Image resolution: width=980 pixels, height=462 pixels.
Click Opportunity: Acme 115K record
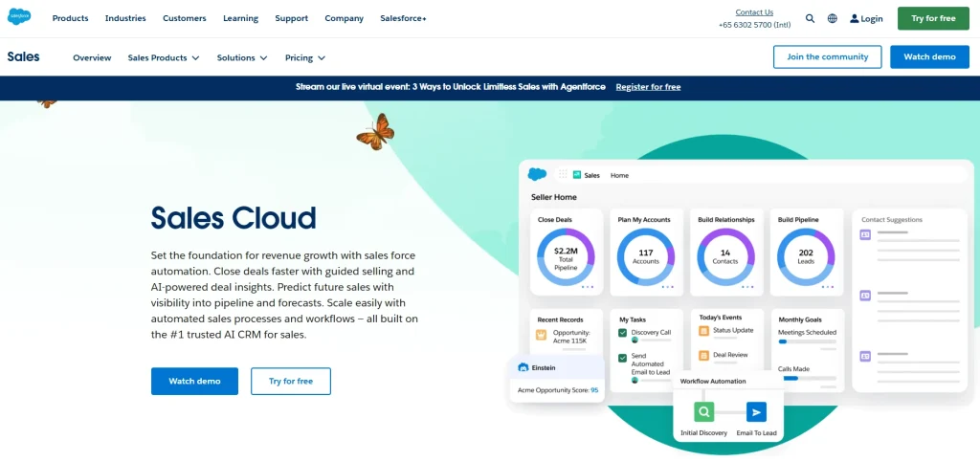pyautogui.click(x=571, y=337)
